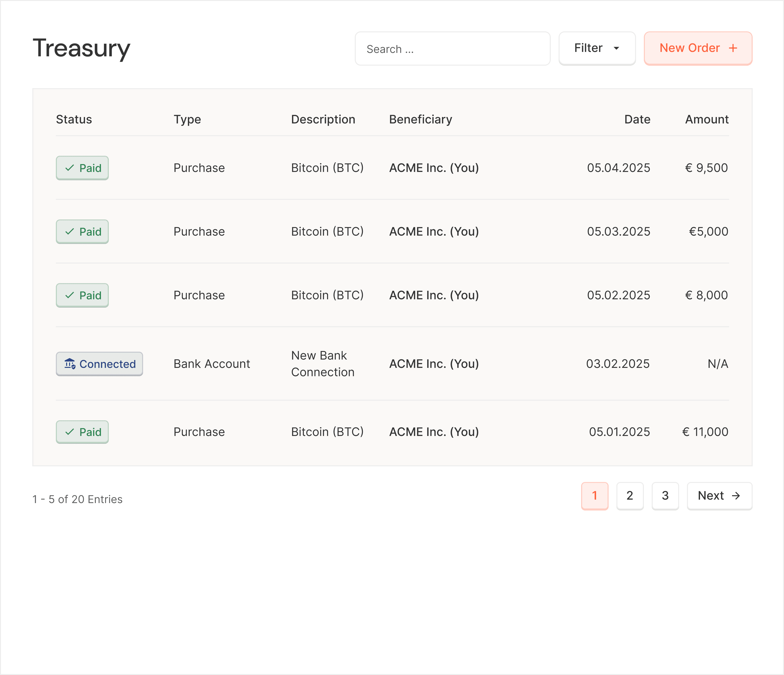Screen dimensions: 784x675
Task: Create a New Order
Action: click(x=698, y=48)
